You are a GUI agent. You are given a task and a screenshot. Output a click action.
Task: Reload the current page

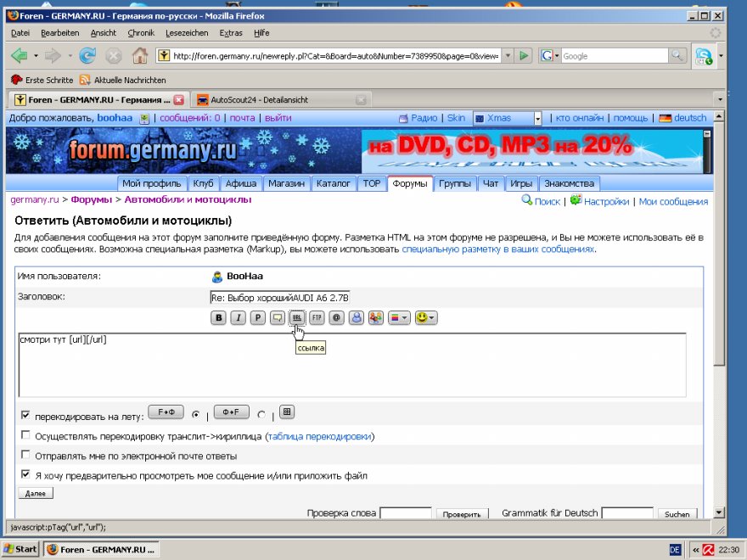[x=87, y=56]
